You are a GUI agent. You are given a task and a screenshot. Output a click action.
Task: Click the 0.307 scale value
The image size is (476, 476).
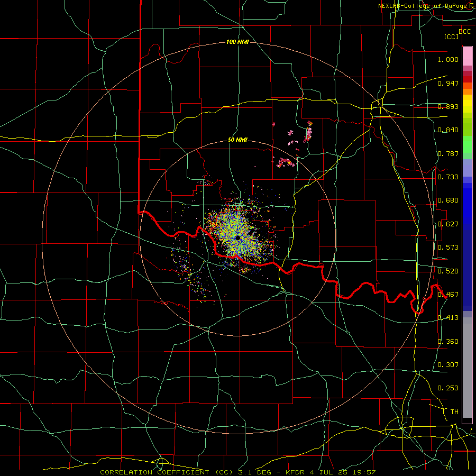pos(448,365)
